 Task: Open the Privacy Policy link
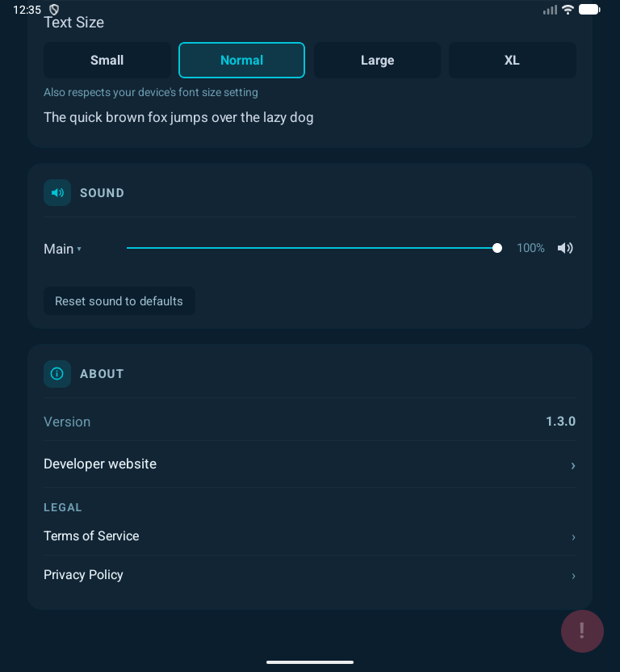[x=84, y=575]
